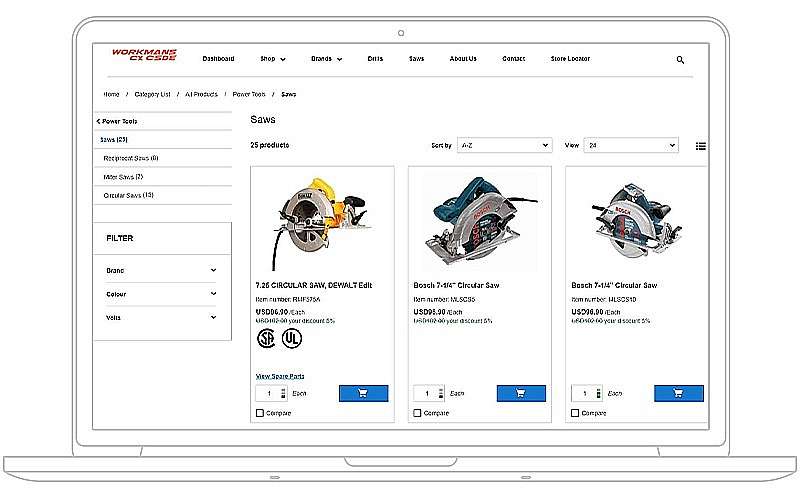This screenshot has width=800, height=495.
Task: Switch to list view icon
Action: tap(701, 146)
